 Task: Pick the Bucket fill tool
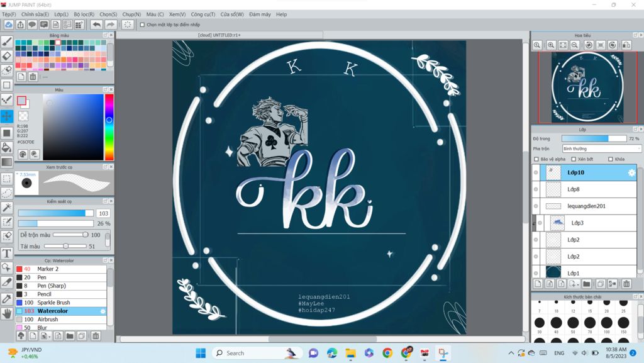[x=7, y=147]
